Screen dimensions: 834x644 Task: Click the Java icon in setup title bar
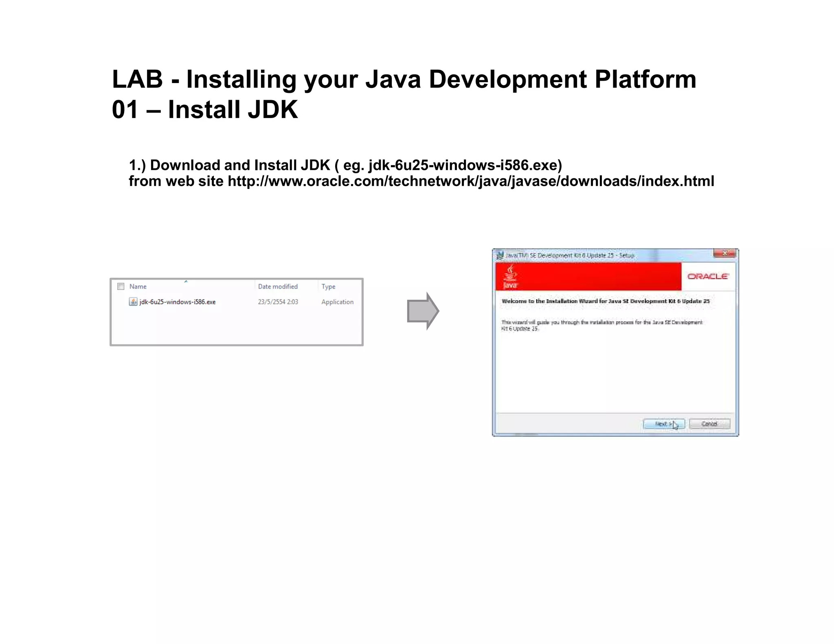click(500, 256)
